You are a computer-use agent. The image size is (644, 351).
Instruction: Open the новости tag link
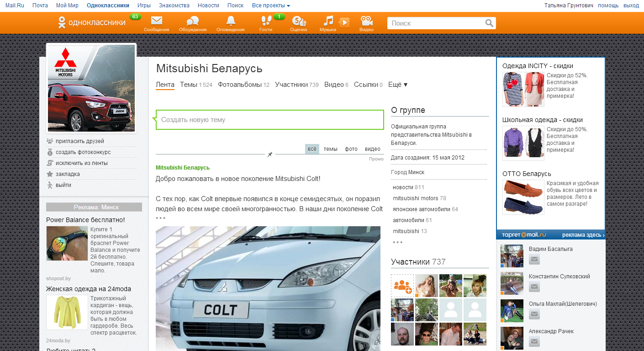[403, 187]
